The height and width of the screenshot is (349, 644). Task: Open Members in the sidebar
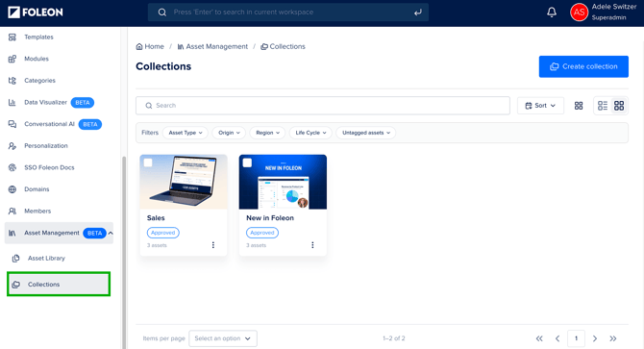(37, 212)
